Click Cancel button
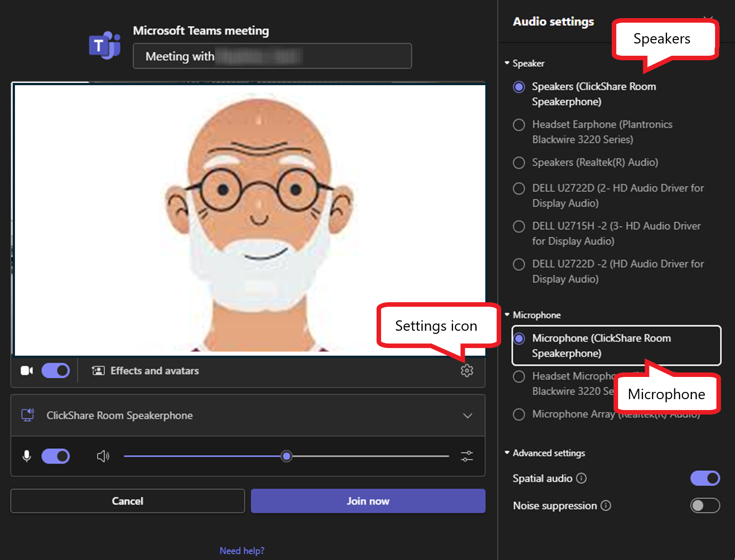The image size is (735, 560). pos(128,501)
